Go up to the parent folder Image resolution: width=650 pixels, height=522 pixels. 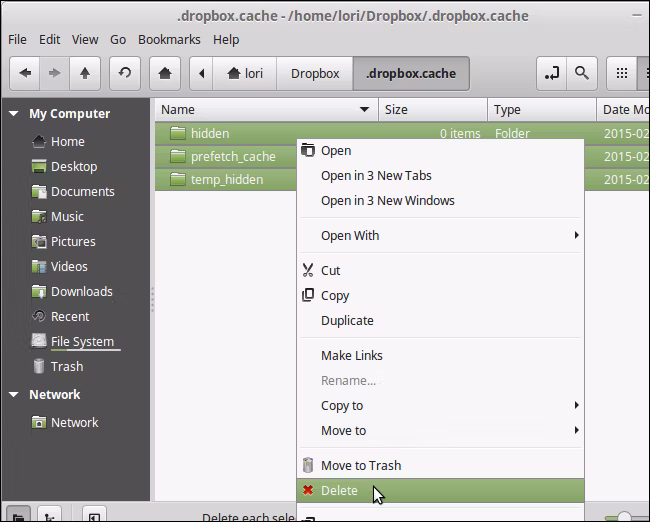tap(85, 73)
